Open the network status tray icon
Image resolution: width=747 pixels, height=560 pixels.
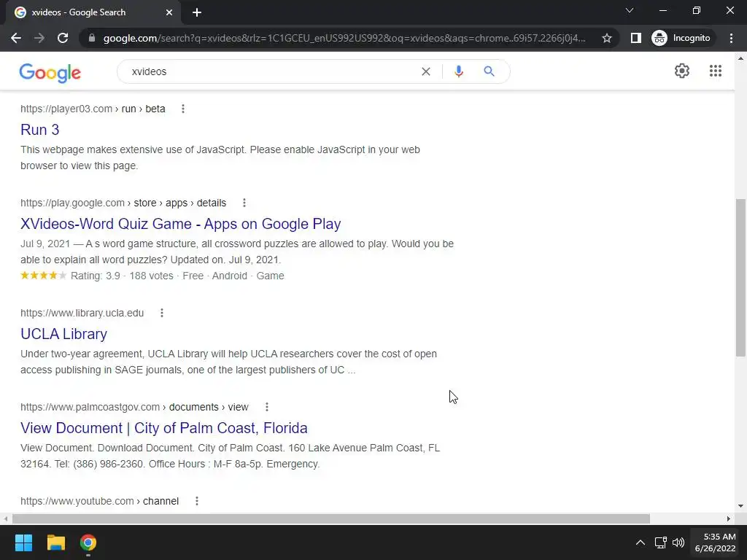click(660, 542)
